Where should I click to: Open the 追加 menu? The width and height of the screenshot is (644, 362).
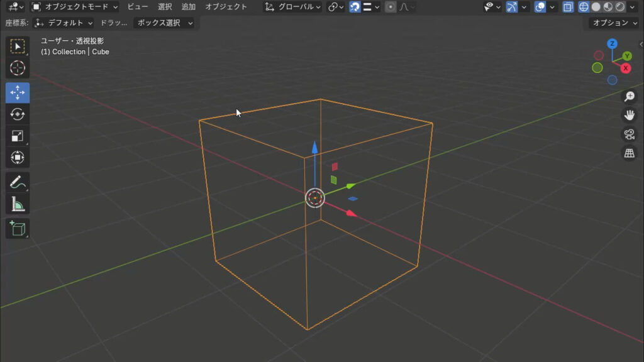click(x=189, y=6)
